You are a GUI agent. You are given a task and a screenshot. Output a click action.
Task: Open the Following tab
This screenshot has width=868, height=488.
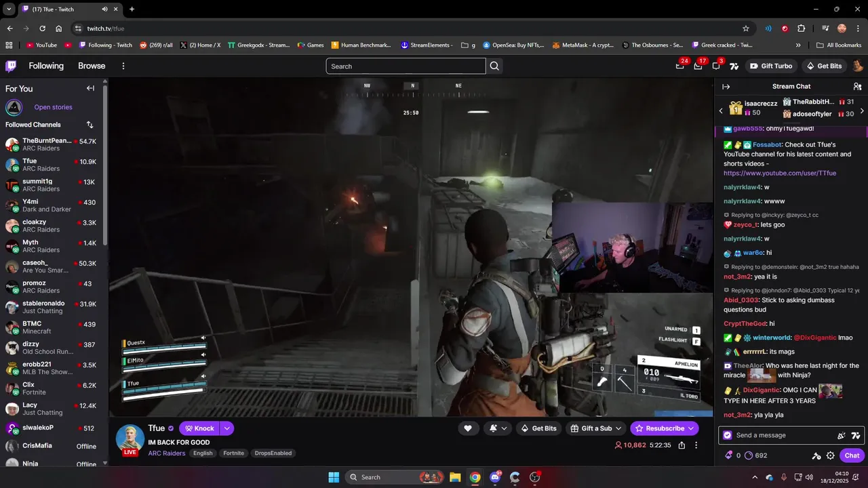[x=46, y=66]
